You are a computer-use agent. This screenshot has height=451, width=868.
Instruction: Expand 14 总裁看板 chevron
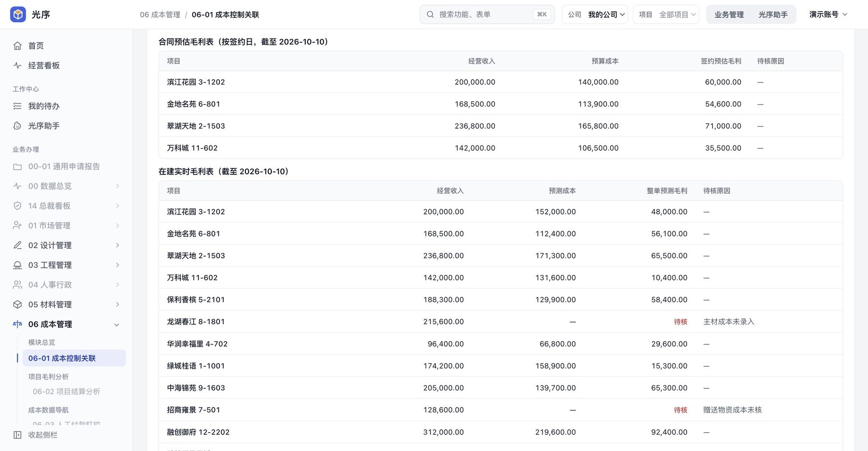click(117, 206)
